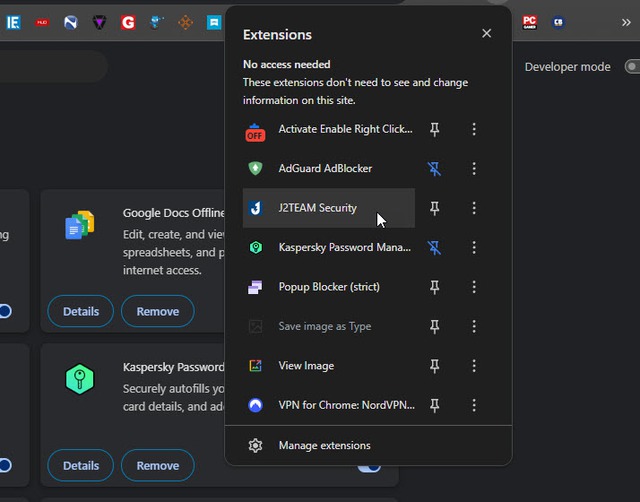The height and width of the screenshot is (502, 640).
Task: Pin the Activate Enable Right Click extension
Action: coord(434,130)
